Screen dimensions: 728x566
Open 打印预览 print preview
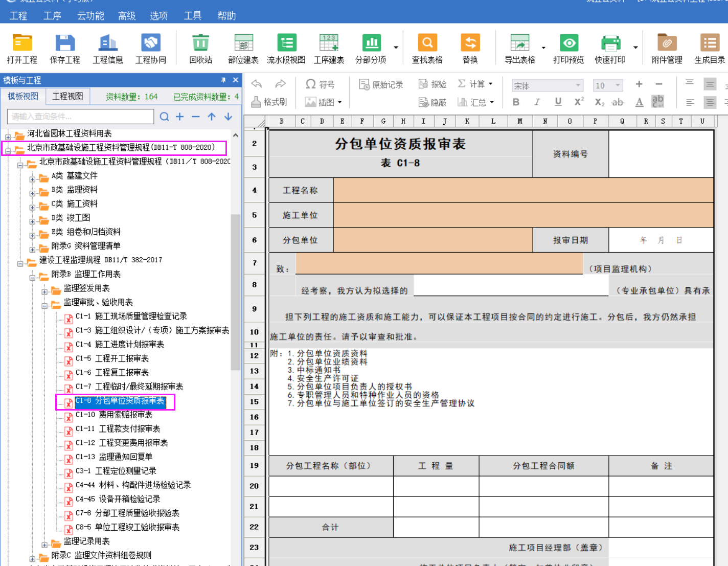(568, 49)
